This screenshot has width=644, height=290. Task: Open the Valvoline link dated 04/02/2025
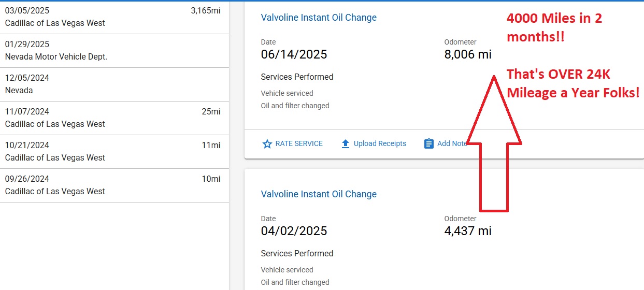(319, 194)
